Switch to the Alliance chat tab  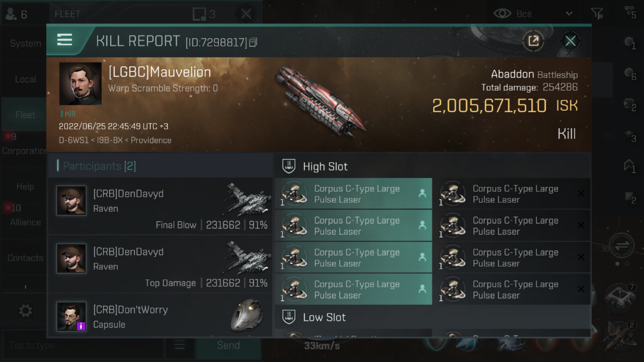[x=25, y=222]
